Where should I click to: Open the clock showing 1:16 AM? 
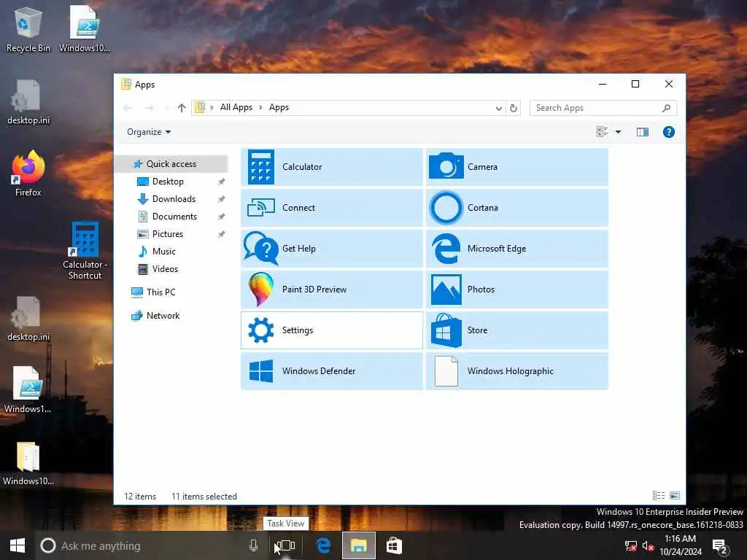pyautogui.click(x=681, y=545)
